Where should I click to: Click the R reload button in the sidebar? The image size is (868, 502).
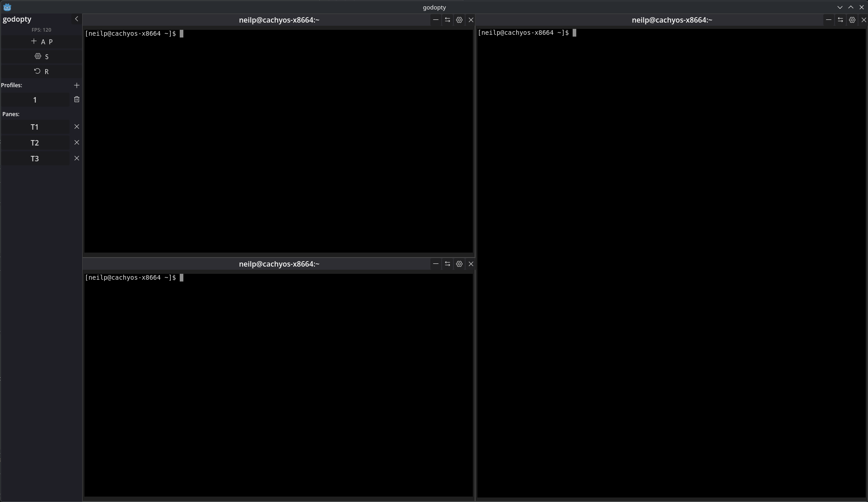coord(42,71)
